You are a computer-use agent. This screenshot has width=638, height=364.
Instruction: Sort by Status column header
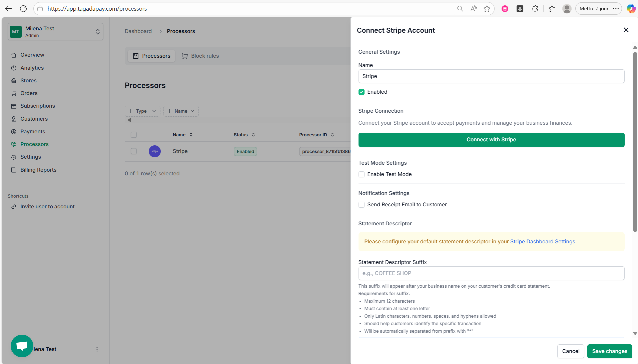tap(244, 135)
